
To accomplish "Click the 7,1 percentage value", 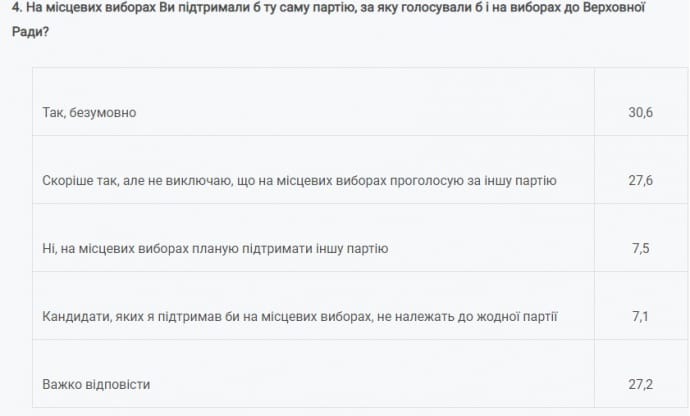I will point(640,317).
